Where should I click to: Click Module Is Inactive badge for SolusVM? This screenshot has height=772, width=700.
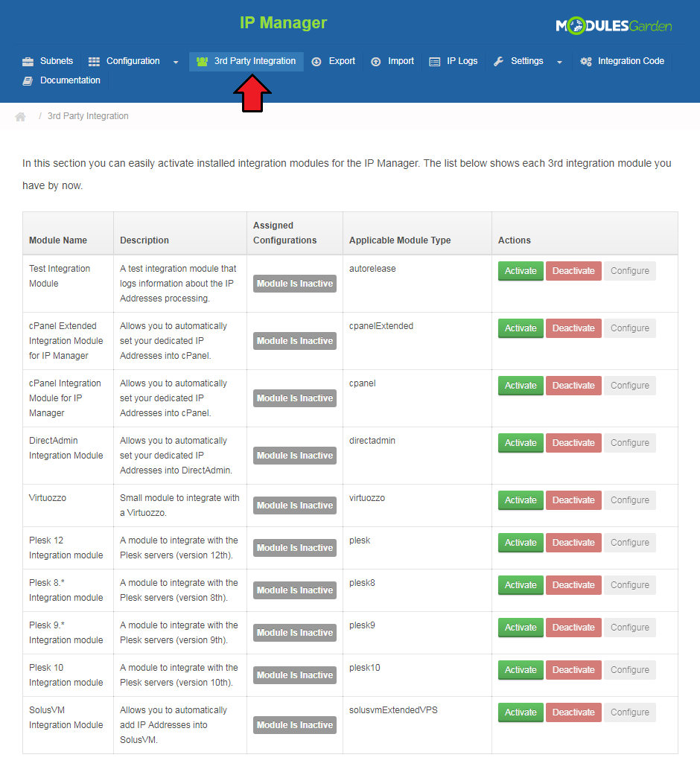[x=295, y=725]
